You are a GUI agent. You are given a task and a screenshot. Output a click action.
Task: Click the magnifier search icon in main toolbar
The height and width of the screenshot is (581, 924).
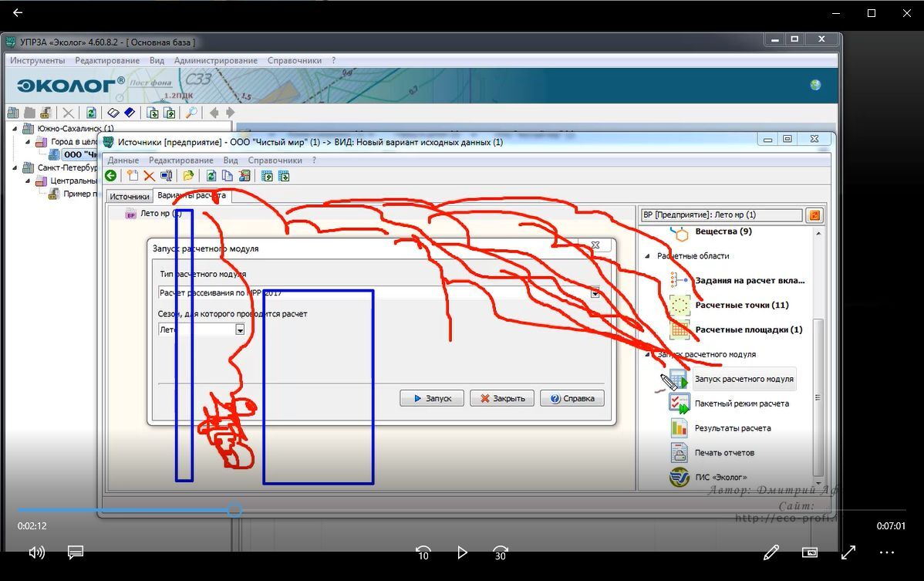[x=191, y=113]
